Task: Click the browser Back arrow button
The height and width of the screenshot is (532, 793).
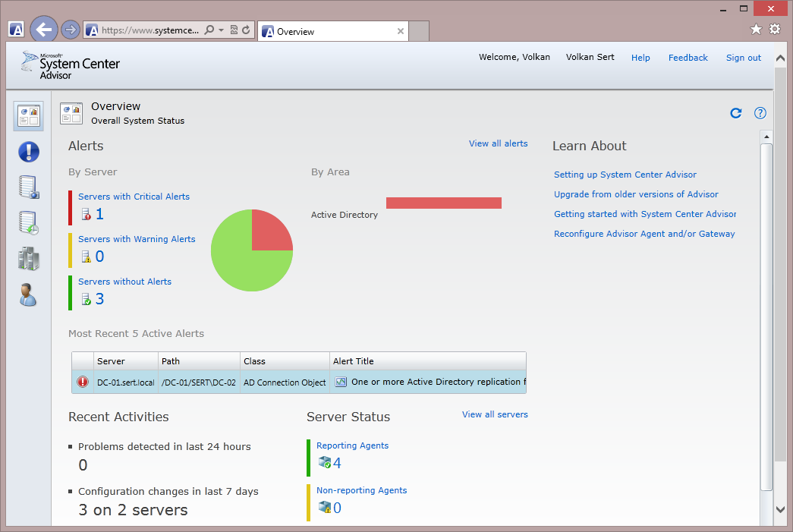Action: click(x=44, y=30)
